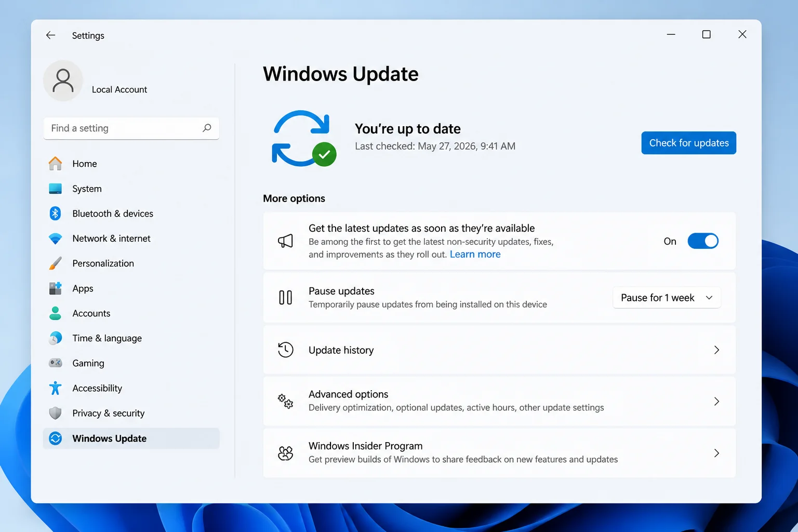Select Windows Update in the sidebar

click(x=131, y=438)
